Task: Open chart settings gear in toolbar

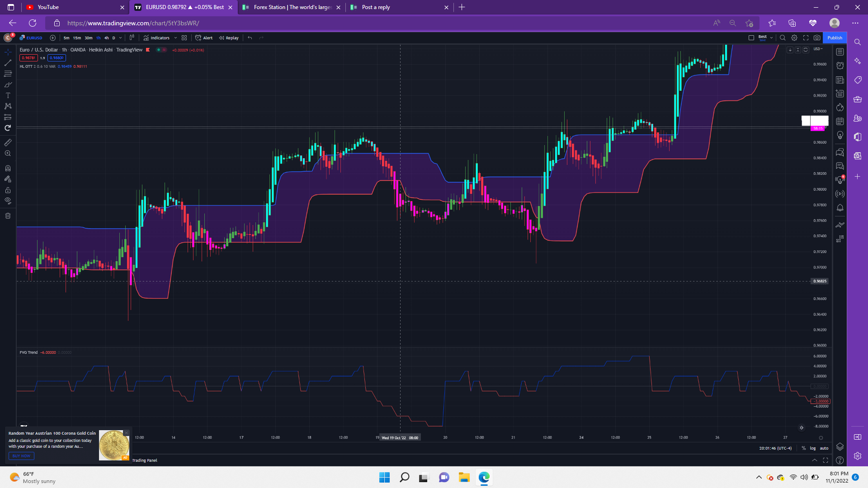Action: [794, 38]
